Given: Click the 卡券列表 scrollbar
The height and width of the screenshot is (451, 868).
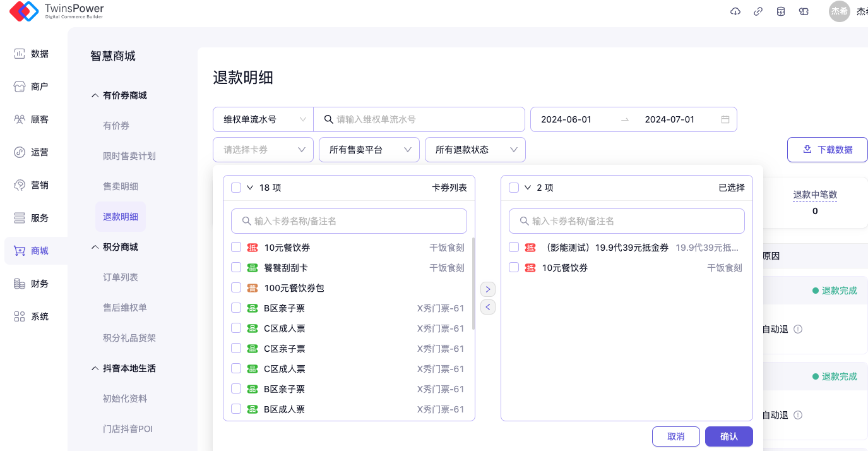Looking at the screenshot, I should tap(473, 284).
